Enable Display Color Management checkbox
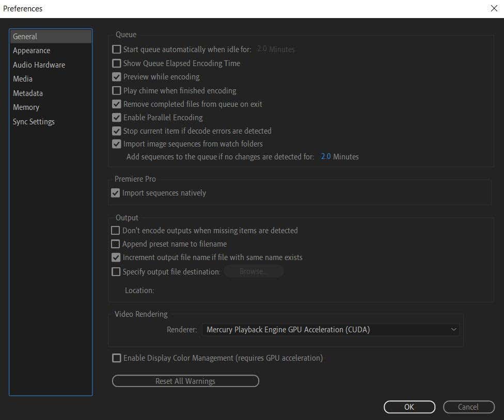Screen dimensions: 504x420 pos(117,358)
